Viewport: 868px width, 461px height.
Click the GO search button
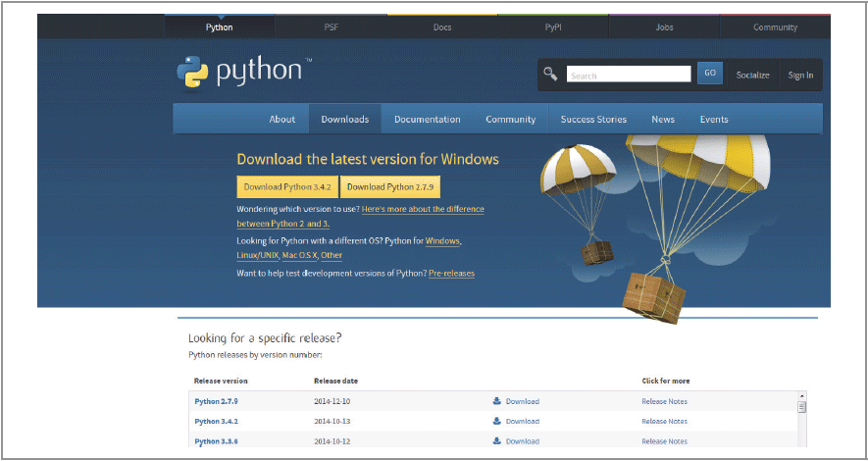[710, 73]
